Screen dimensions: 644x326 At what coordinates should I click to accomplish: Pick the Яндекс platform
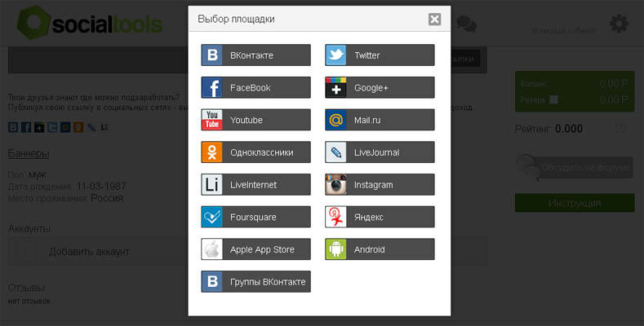coord(380,217)
